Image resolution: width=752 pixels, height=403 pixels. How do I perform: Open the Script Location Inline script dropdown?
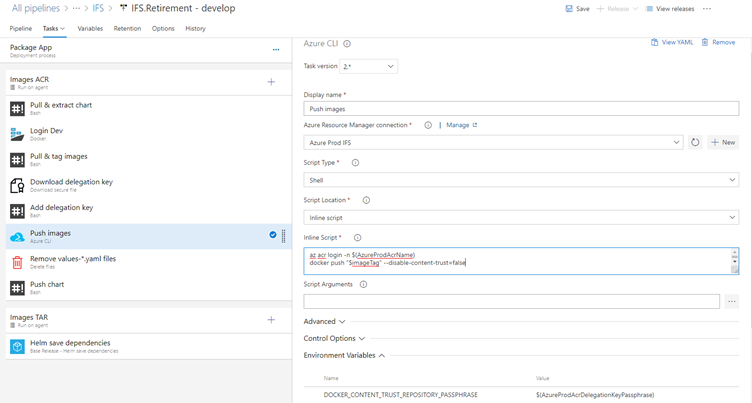pos(521,217)
